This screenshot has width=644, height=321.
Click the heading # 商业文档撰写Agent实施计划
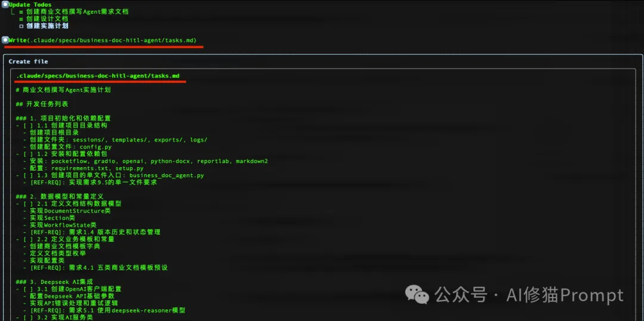tap(63, 90)
